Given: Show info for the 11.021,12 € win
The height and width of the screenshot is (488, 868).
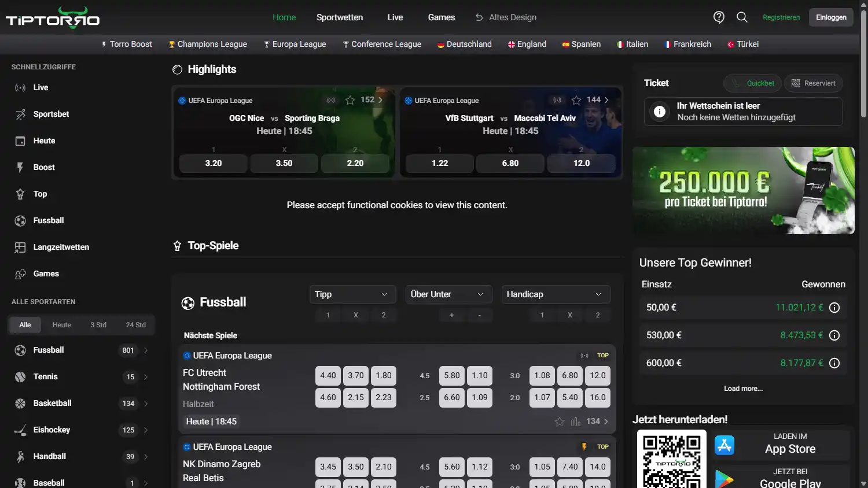Looking at the screenshot, I should coord(834,308).
